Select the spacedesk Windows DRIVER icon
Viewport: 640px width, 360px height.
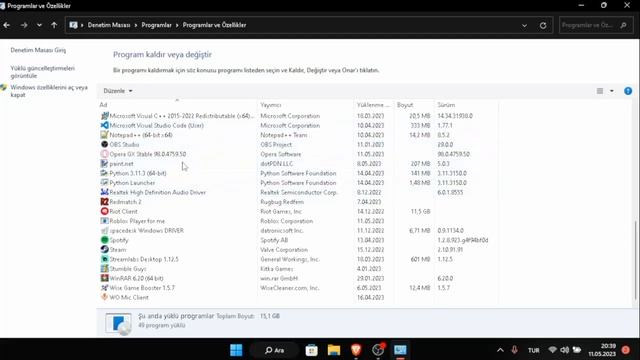[104, 230]
